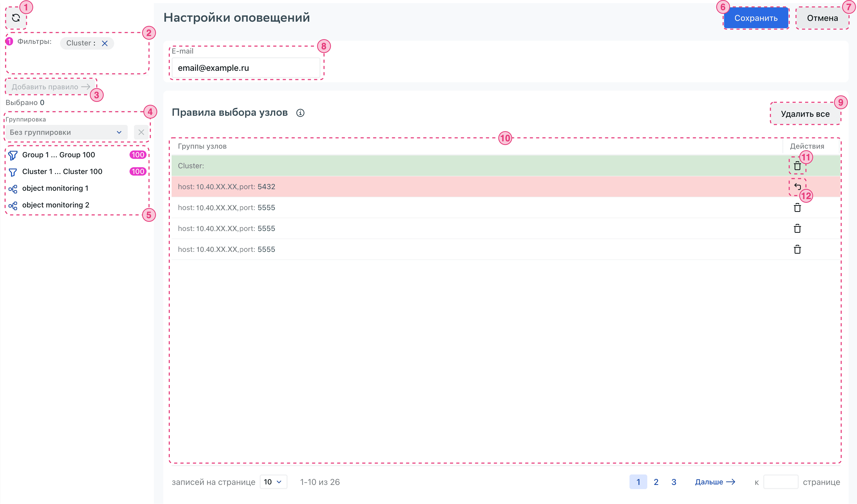Click the refresh icon in top-left corner
This screenshot has width=857, height=504.
point(16,18)
